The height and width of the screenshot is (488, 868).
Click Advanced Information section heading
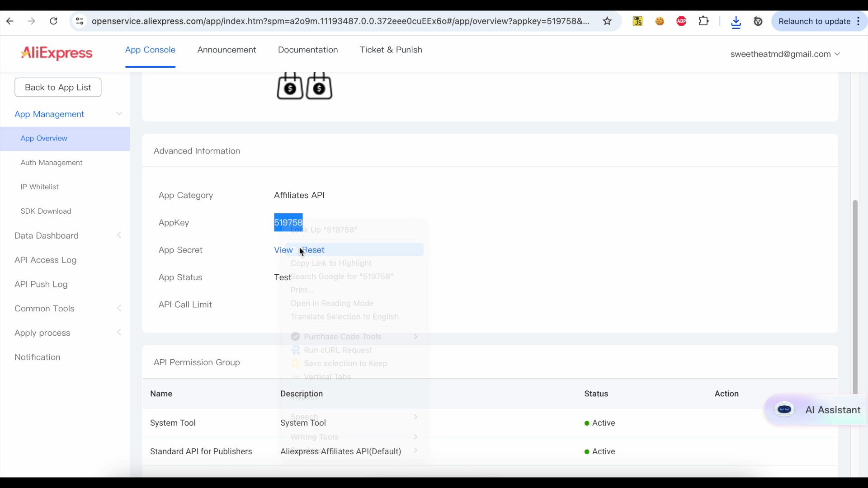(197, 151)
